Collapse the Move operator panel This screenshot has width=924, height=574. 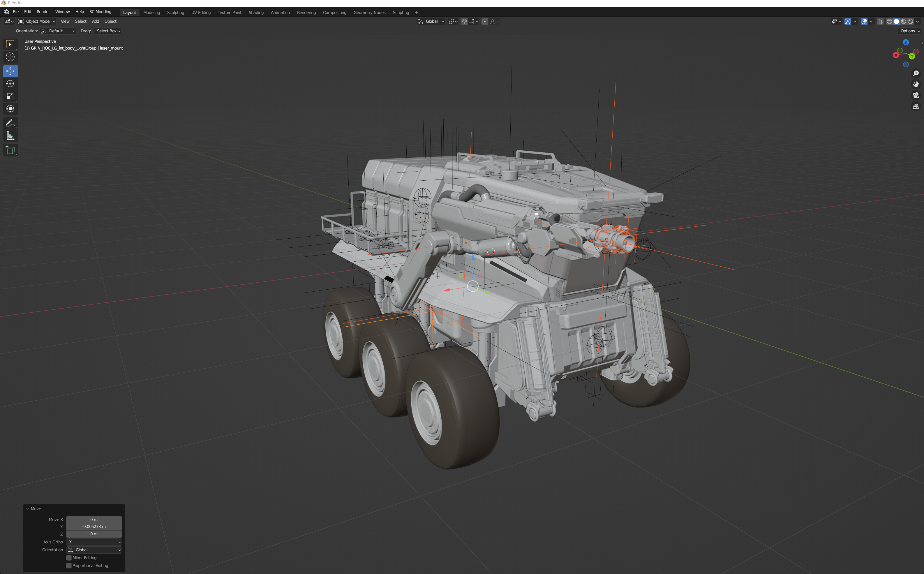click(x=27, y=508)
